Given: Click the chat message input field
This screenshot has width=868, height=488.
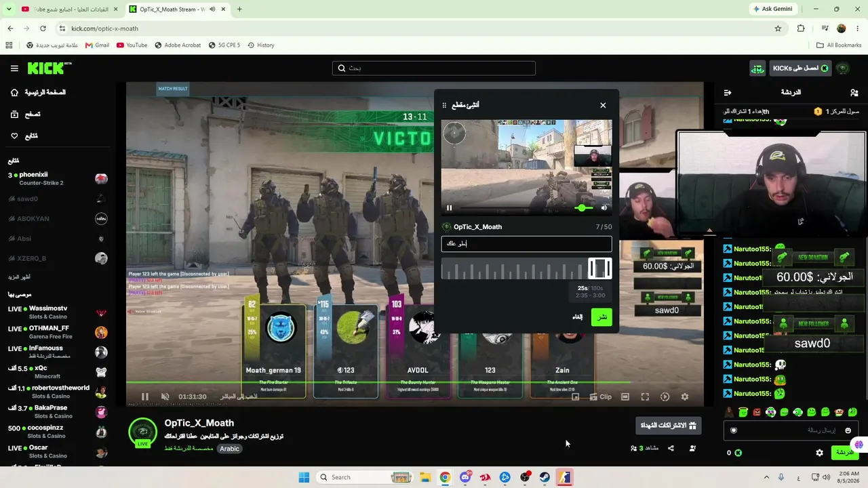Looking at the screenshot, I should (x=790, y=430).
